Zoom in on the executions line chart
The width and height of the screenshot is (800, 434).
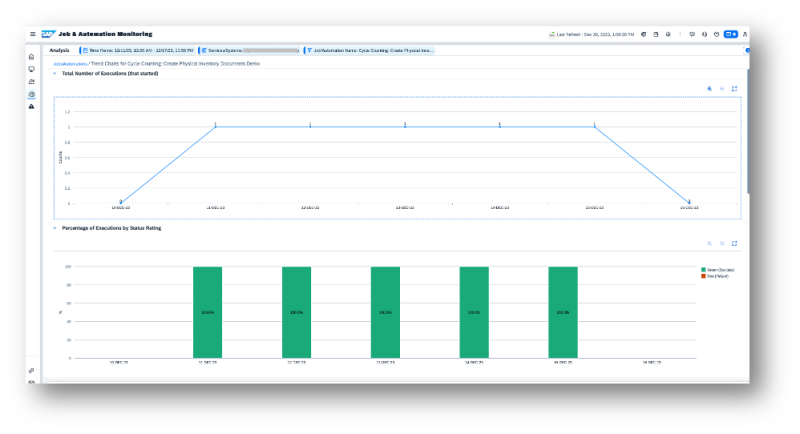coord(709,88)
